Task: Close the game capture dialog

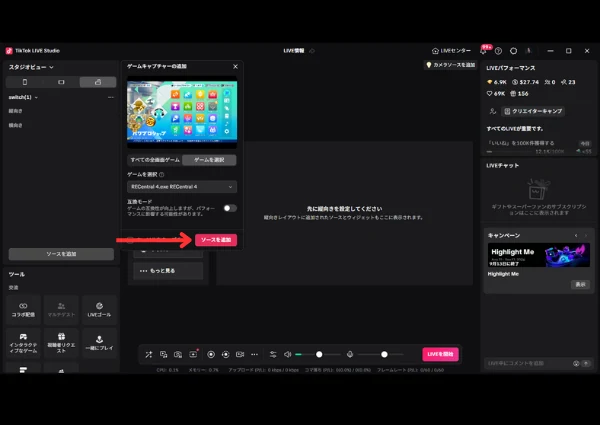Action: coord(235,67)
